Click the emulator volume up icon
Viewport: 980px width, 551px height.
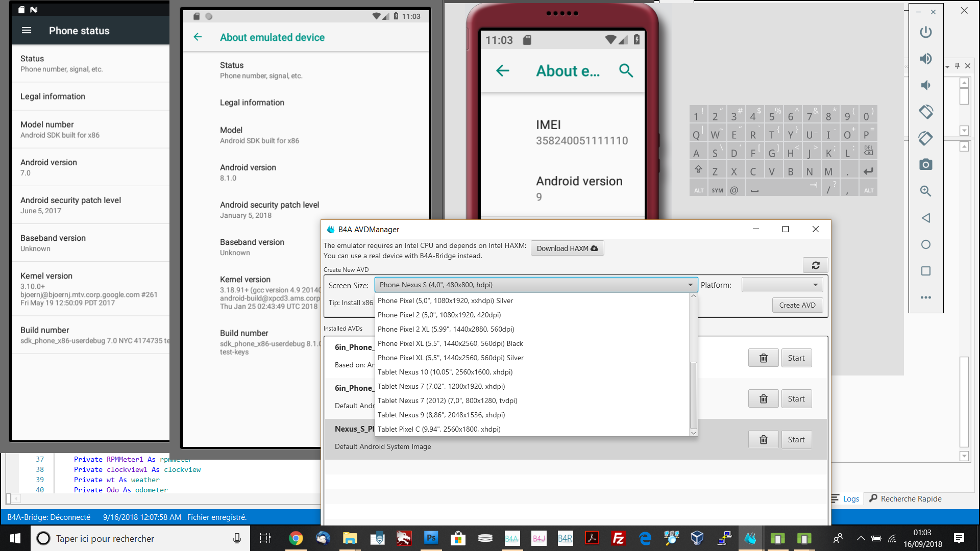[x=925, y=59]
